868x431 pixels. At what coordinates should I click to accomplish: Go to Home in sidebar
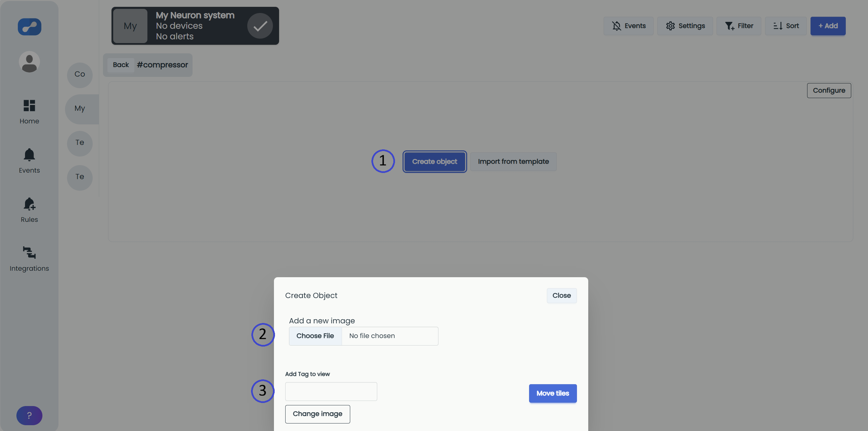point(29,112)
